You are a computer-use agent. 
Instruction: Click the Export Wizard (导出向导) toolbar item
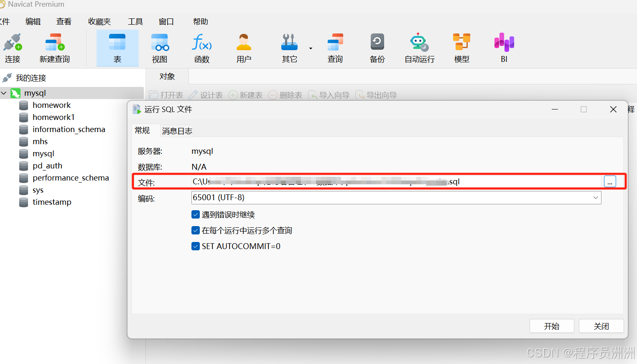[376, 95]
